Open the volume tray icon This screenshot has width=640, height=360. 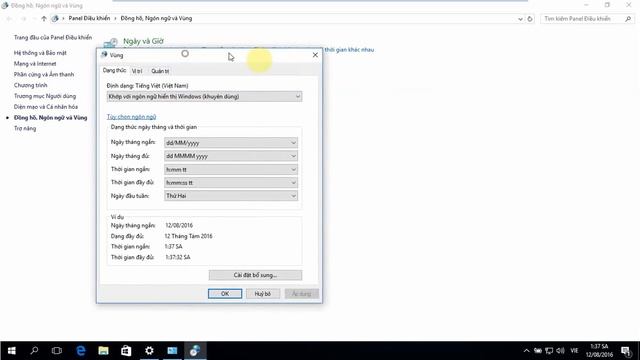tap(561, 351)
